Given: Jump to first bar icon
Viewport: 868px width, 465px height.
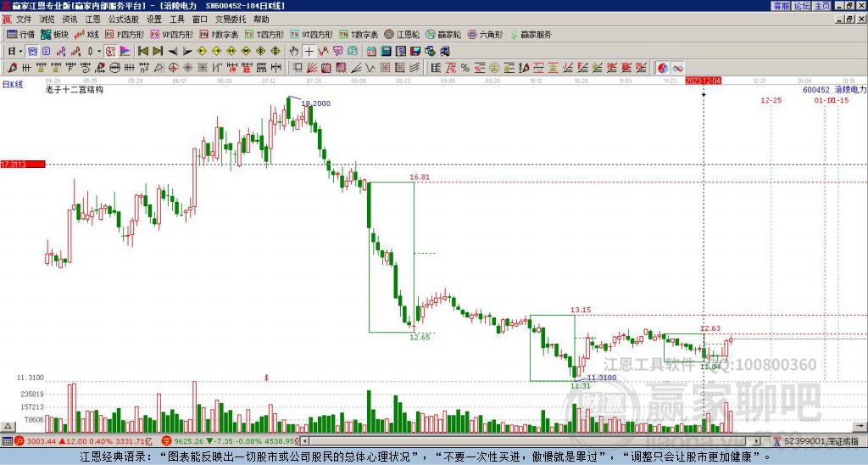Looking at the screenshot, I should (x=143, y=52).
